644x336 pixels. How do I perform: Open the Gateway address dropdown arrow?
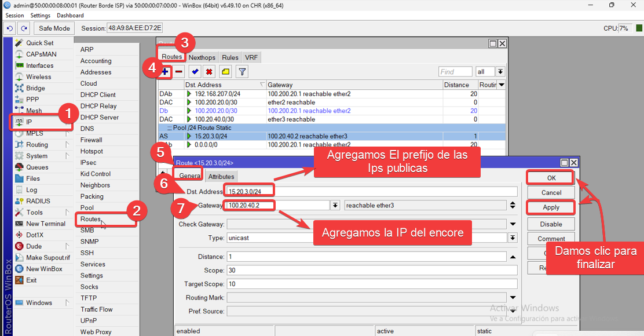click(x=335, y=205)
